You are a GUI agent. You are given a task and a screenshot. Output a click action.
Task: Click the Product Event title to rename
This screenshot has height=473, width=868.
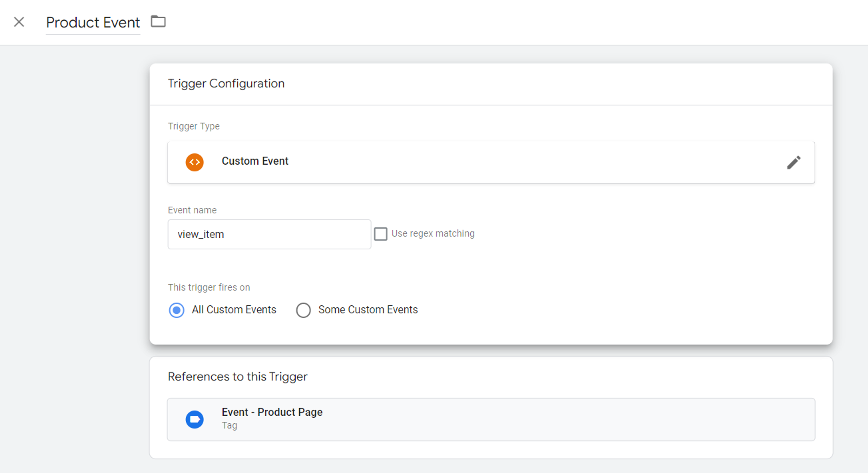coord(93,23)
